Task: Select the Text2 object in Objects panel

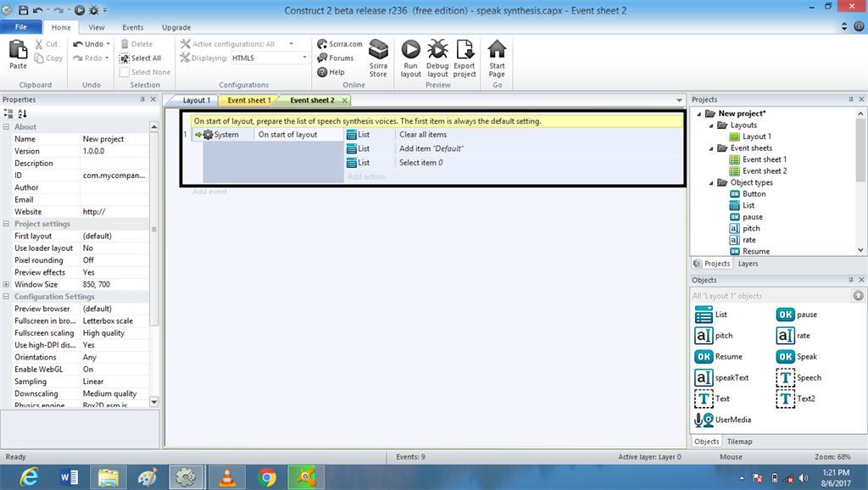Action: (795, 398)
